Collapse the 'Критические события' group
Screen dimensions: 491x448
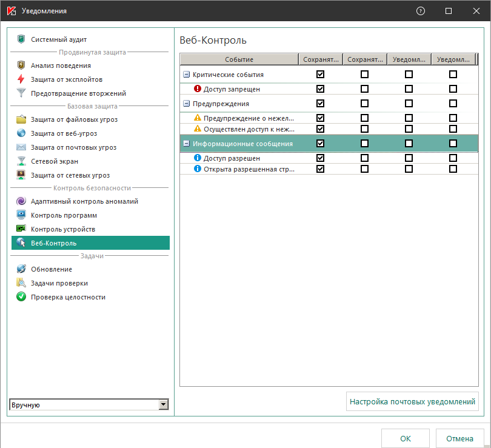coord(187,75)
